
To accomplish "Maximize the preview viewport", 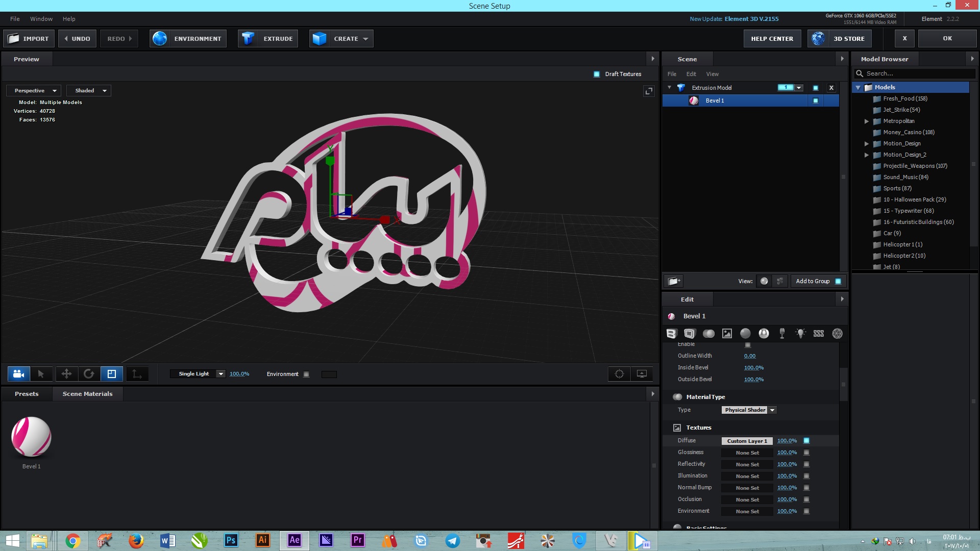I will (649, 91).
